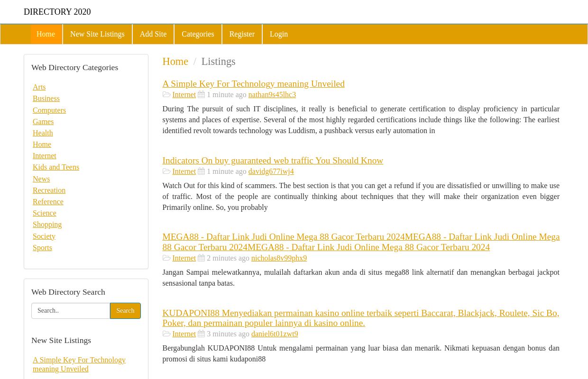The width and height of the screenshot is (588, 379).
Task: Click the calendar icon next to '1 minute ago' timestamp
Action: tap(201, 94)
